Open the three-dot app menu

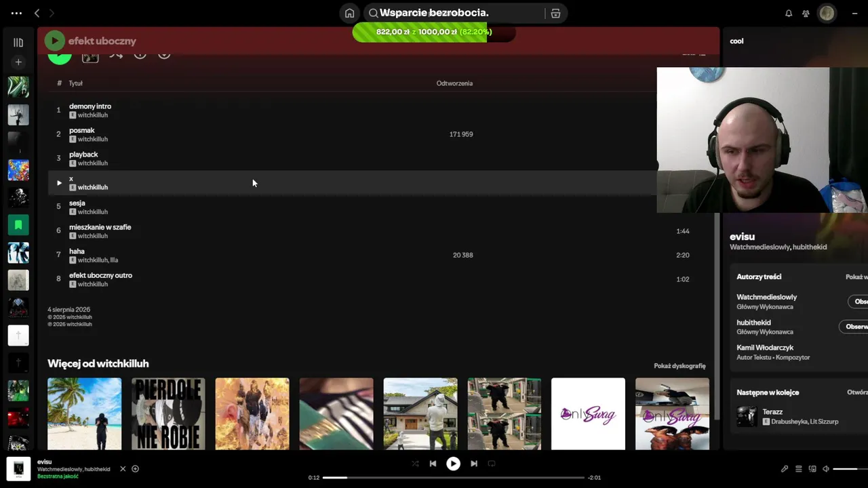coord(16,13)
